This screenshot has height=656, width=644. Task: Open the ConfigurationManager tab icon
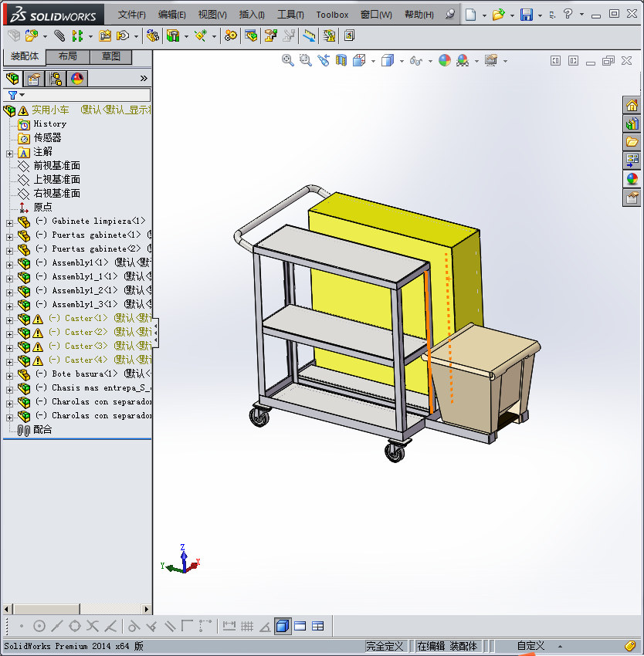point(56,78)
